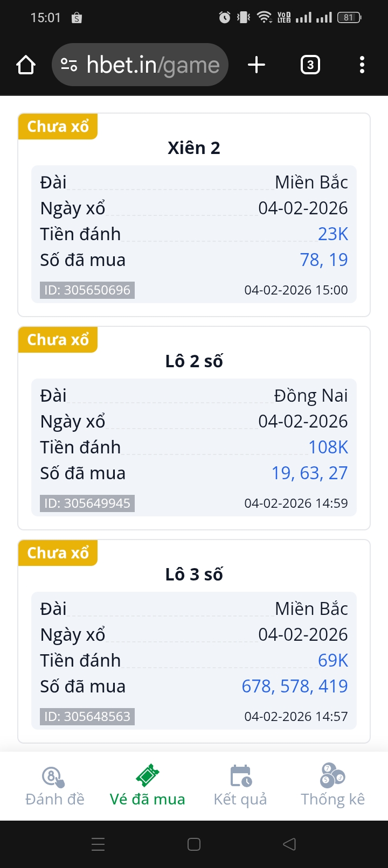Tap the Đánh đề icon

54,776
